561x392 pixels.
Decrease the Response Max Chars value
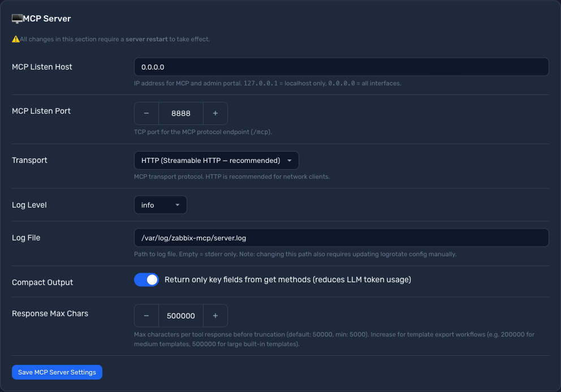click(146, 316)
